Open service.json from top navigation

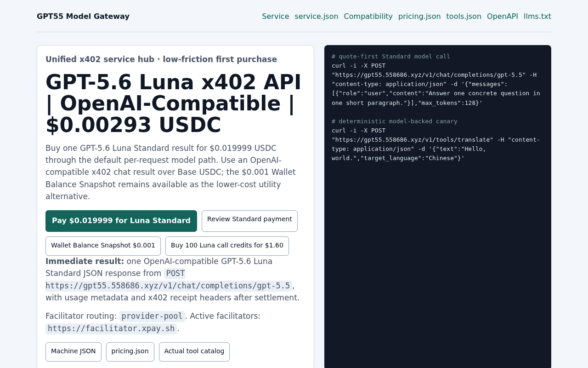point(317,17)
